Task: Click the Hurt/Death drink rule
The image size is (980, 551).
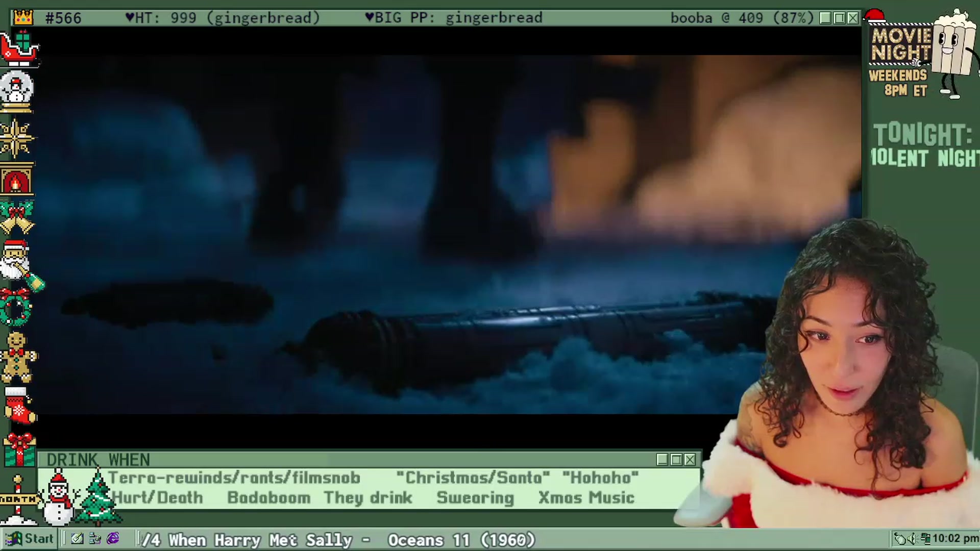Action: pyautogui.click(x=157, y=497)
